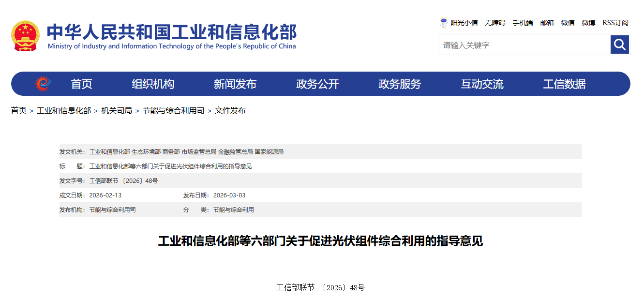The width and height of the screenshot is (644, 299).
Task: Enable the 无障碍 accessibility mode
Action: (x=495, y=23)
